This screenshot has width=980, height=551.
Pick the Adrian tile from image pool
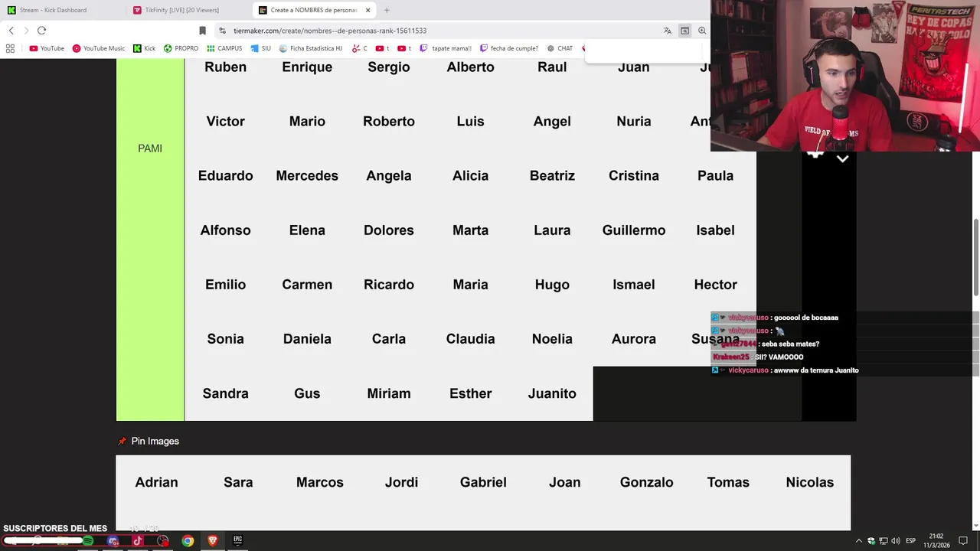pyautogui.click(x=156, y=482)
